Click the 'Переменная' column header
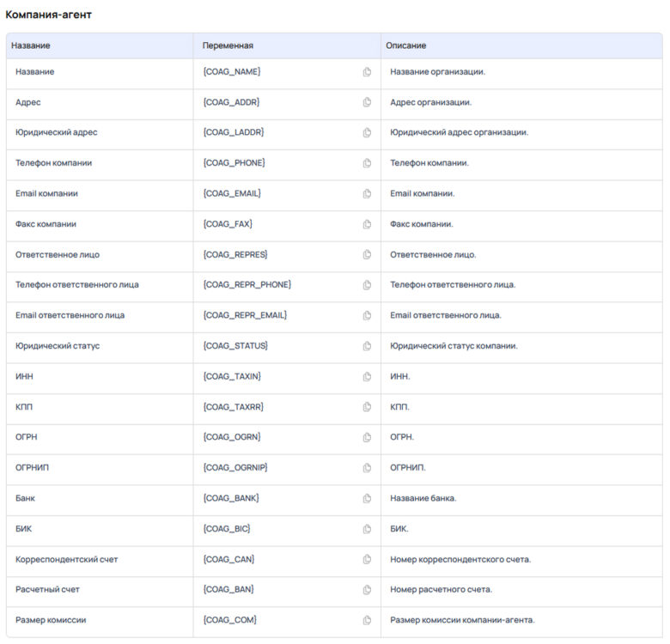Image resolution: width=670 pixels, height=644 pixels. point(228,46)
